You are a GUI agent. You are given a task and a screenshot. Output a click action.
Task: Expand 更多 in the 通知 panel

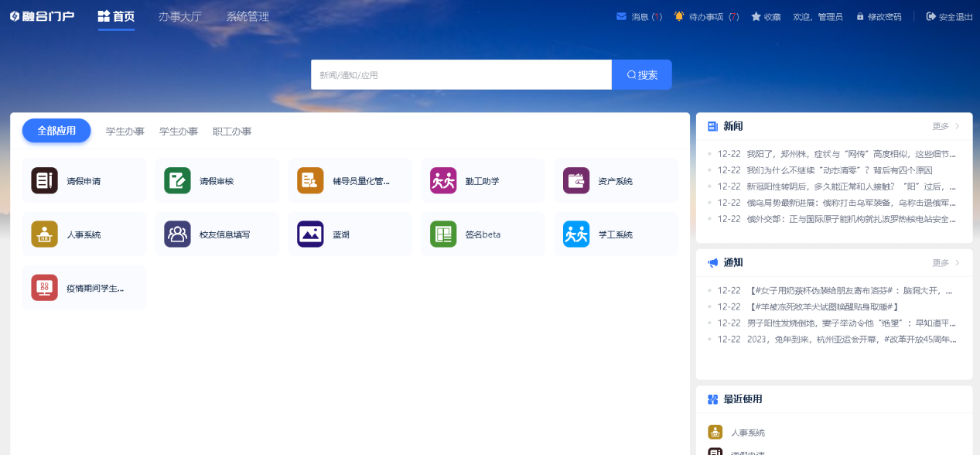pyautogui.click(x=945, y=263)
